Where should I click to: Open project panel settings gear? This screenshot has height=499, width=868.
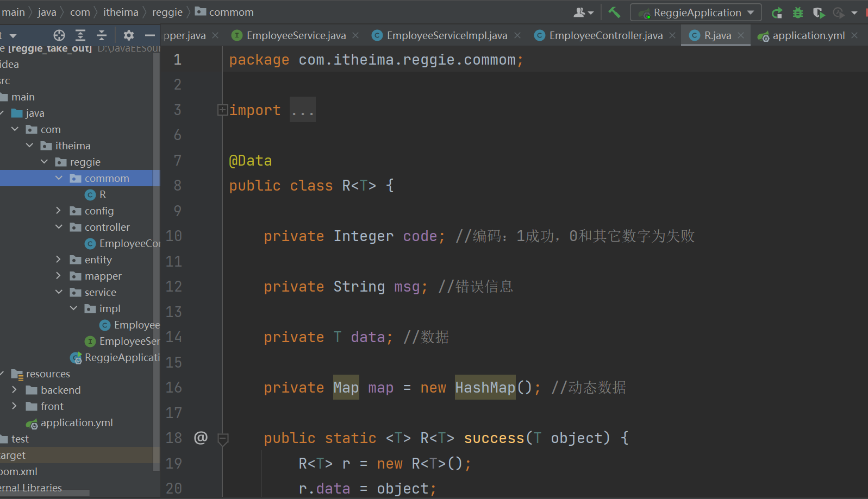(129, 35)
